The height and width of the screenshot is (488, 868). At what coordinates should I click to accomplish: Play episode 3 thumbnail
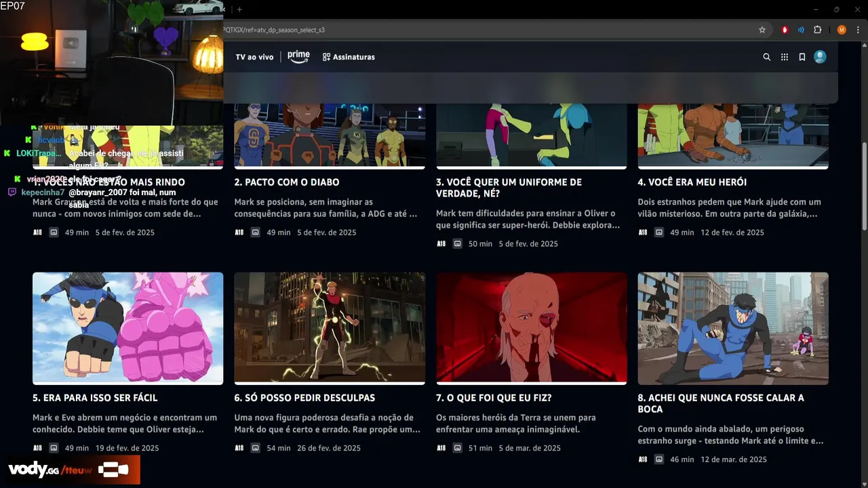(x=532, y=136)
